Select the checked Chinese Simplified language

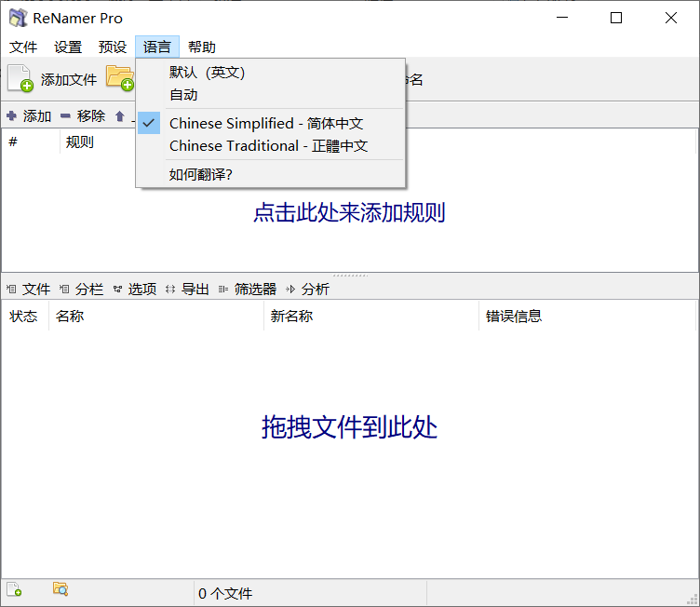coord(271,123)
